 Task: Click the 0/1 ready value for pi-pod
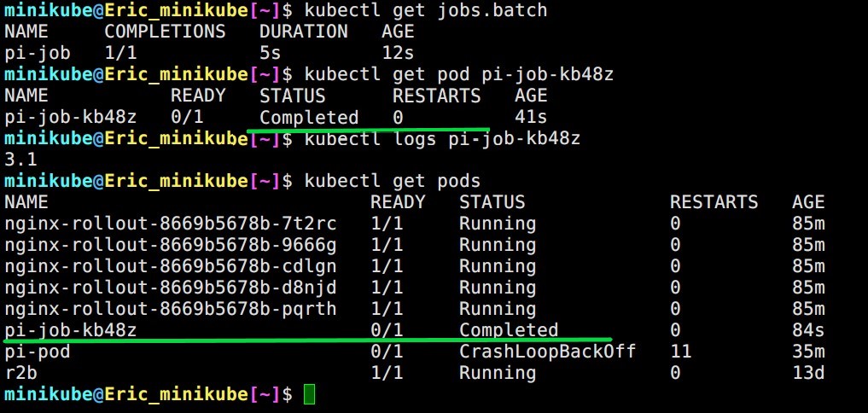pos(387,352)
